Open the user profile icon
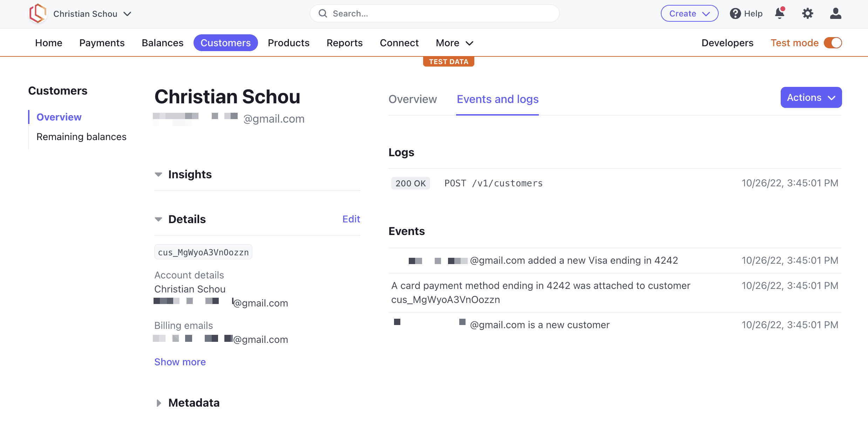The height and width of the screenshot is (435, 868). [x=836, y=14]
